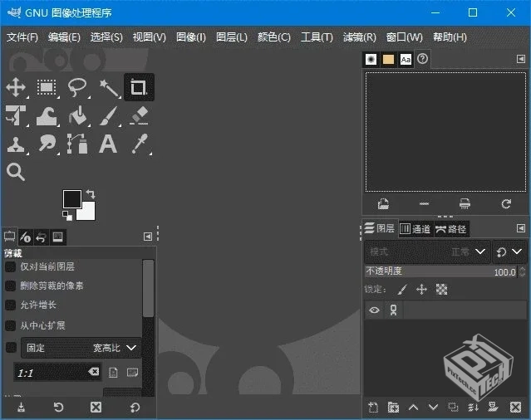Enable the 允许增长 checkbox
531x420 pixels.
[10, 305]
